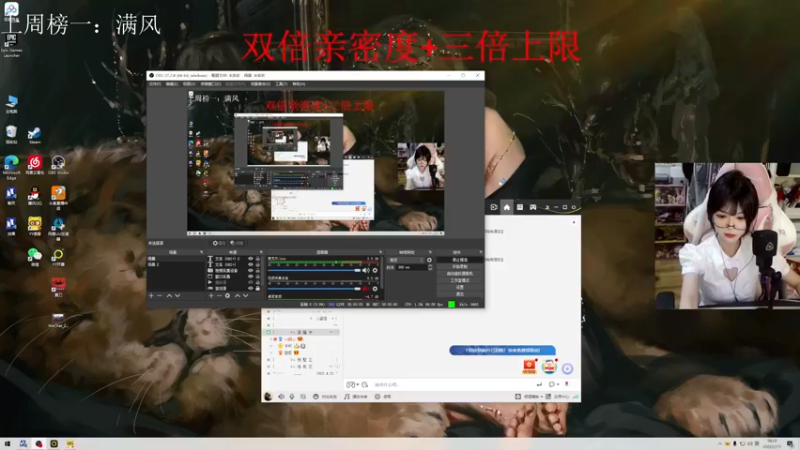Move selected source up in OBS Sources
The width and height of the screenshot is (800, 450).
click(237, 295)
